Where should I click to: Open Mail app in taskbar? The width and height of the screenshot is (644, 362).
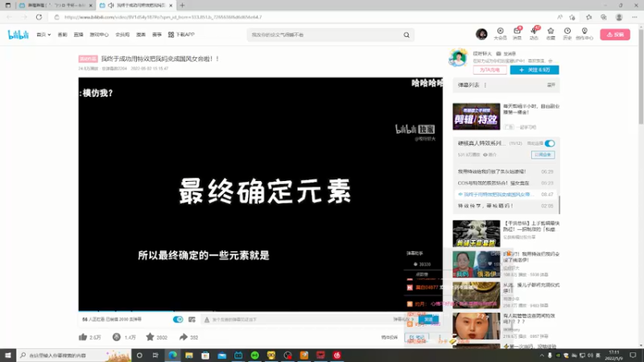tap(222, 355)
